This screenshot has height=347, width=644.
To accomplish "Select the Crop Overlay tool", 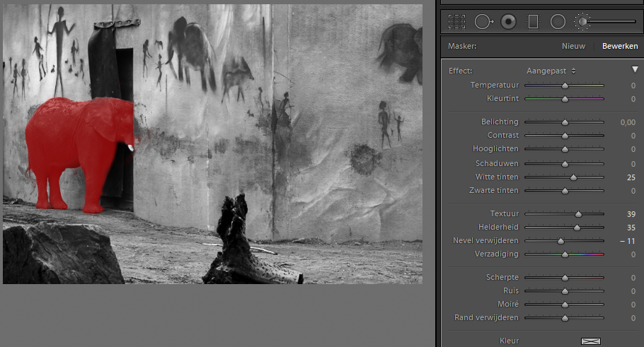I will [x=456, y=22].
